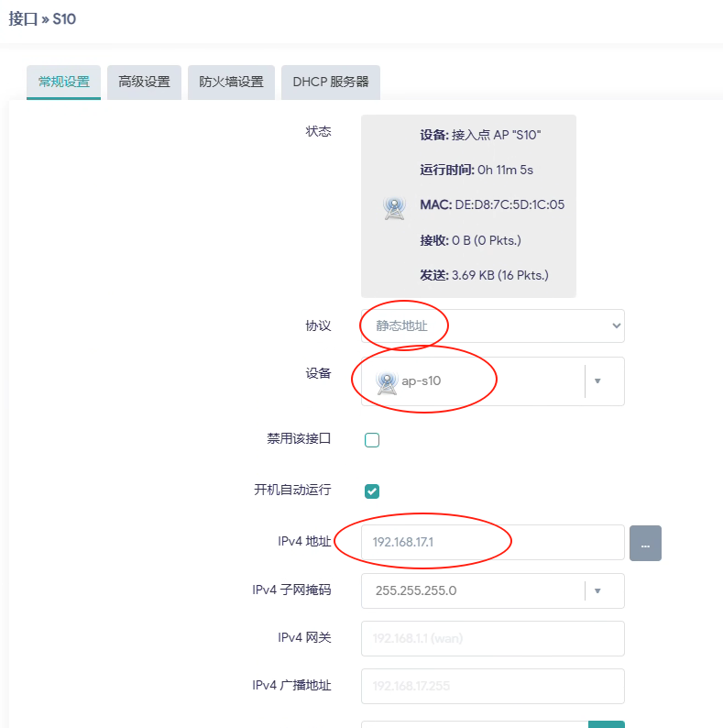Click the ap-s10 device wireless icon
Image resolution: width=723 pixels, height=728 pixels.
point(387,381)
